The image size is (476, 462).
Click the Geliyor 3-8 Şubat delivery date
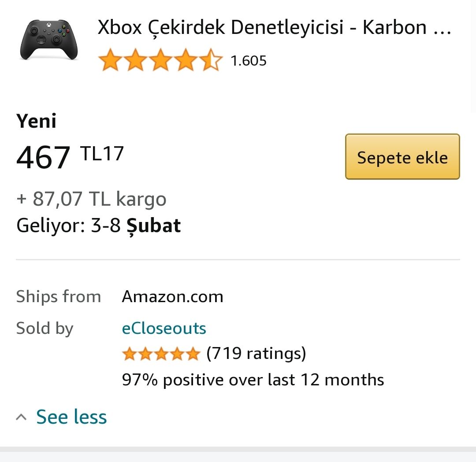[x=99, y=225]
